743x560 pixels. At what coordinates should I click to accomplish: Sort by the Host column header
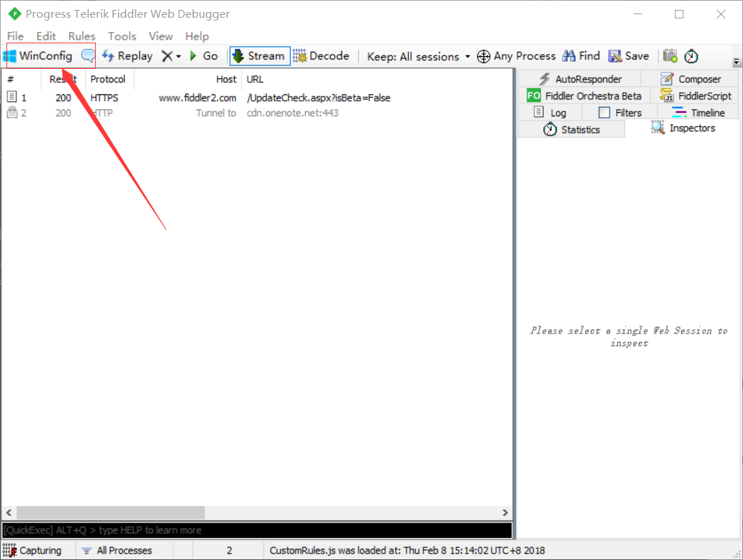point(187,79)
